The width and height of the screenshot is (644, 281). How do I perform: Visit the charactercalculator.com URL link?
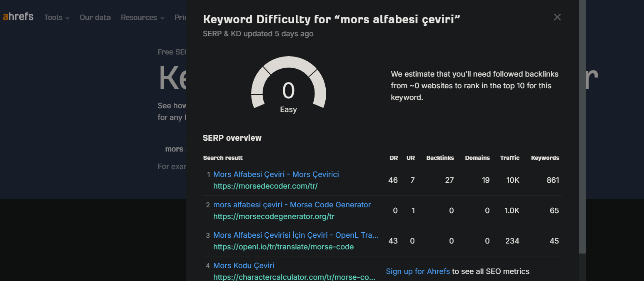click(294, 277)
